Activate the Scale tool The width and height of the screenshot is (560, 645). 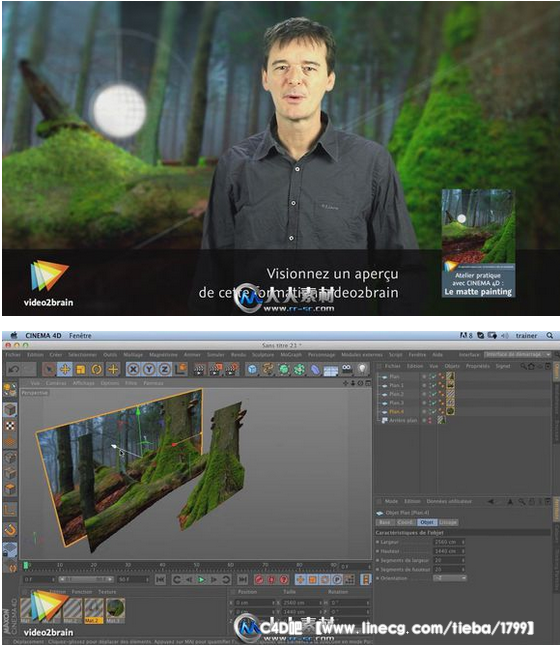coord(81,369)
